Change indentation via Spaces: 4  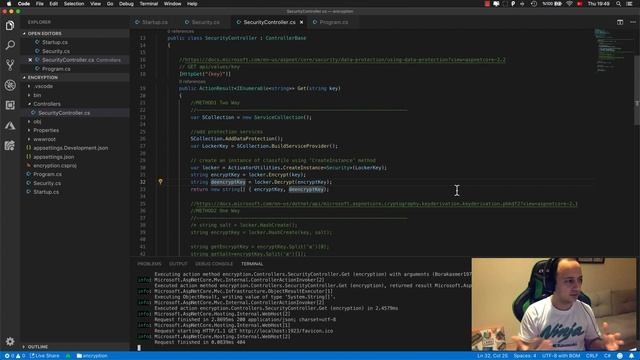point(525,356)
